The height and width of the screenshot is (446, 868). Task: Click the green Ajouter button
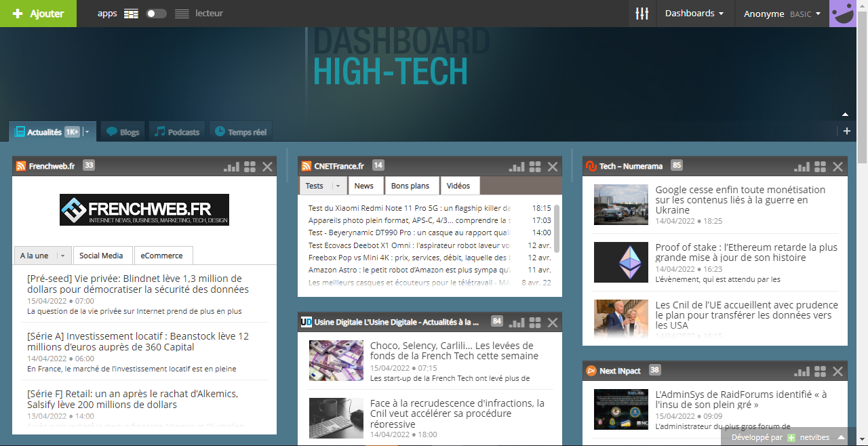click(x=38, y=14)
